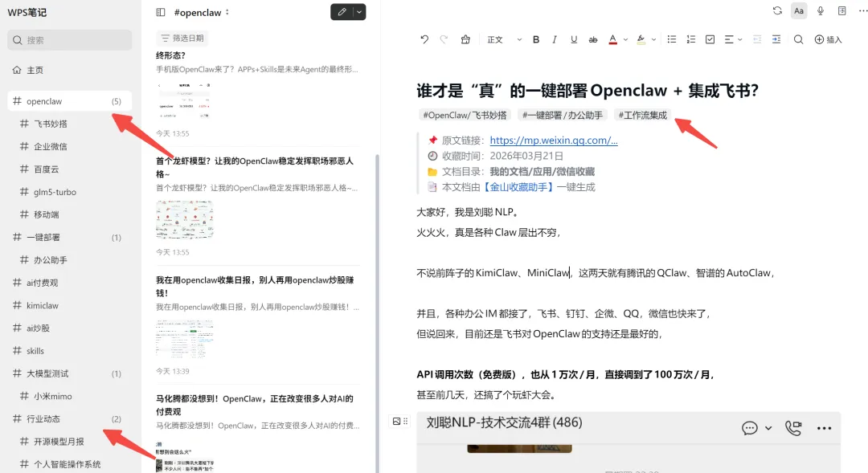Insert a checkbox to-do item
The width and height of the screenshot is (868, 473).
pos(710,39)
